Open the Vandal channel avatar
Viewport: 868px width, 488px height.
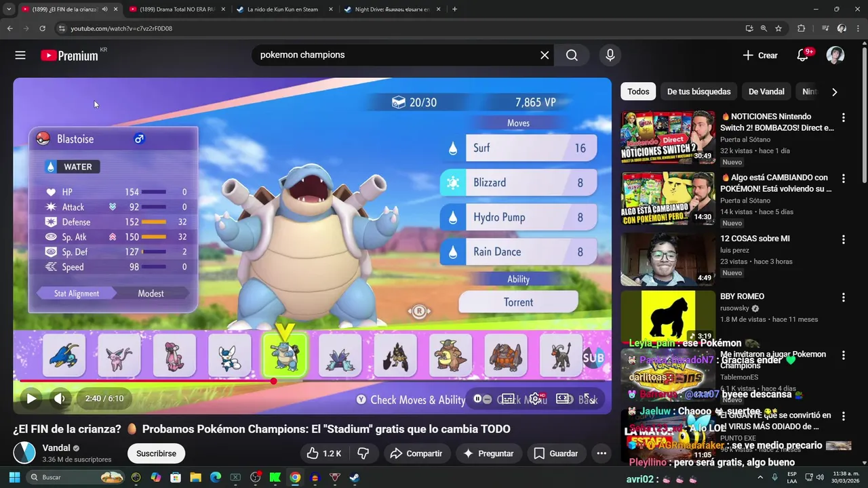(24, 453)
